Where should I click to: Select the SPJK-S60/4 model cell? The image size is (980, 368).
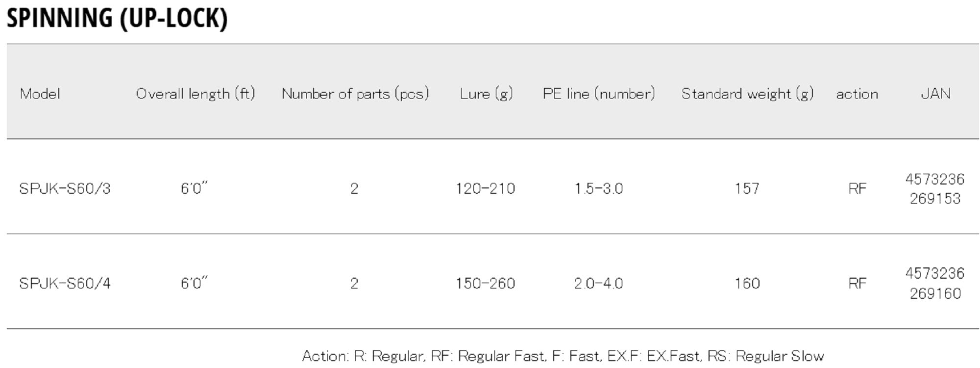(x=65, y=283)
